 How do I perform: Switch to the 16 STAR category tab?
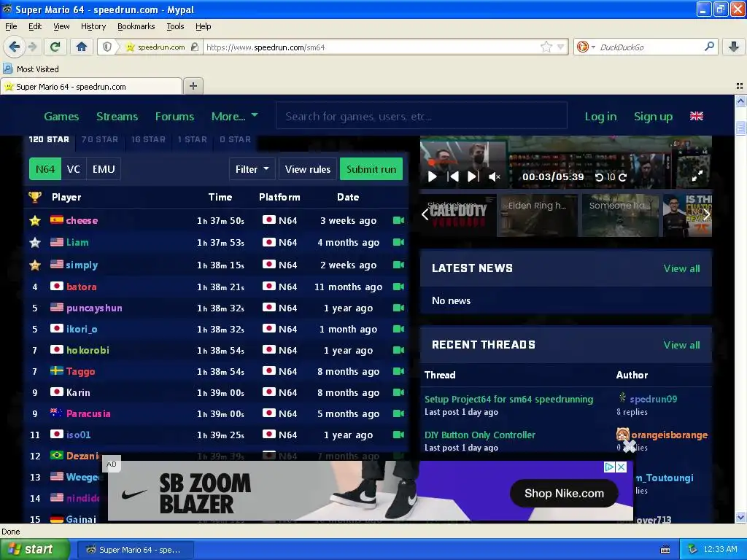click(x=148, y=139)
